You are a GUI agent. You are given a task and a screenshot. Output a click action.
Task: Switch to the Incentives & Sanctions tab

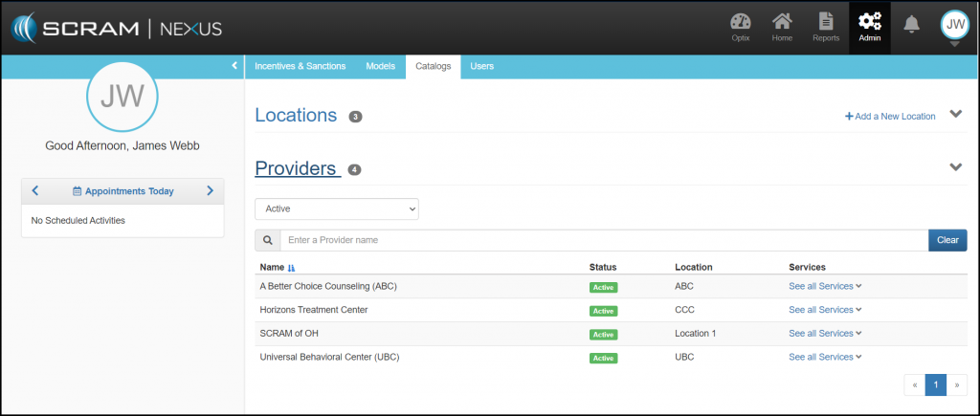[x=300, y=66]
